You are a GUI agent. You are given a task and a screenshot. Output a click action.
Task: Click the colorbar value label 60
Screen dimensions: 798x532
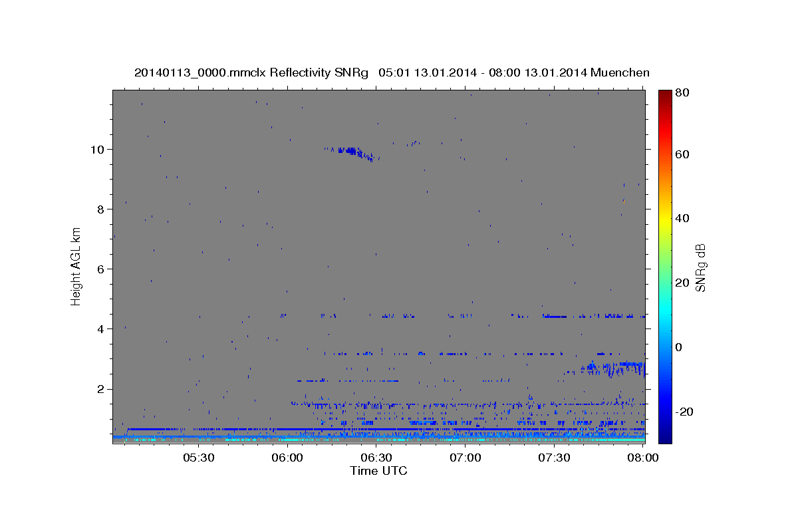[x=682, y=154]
